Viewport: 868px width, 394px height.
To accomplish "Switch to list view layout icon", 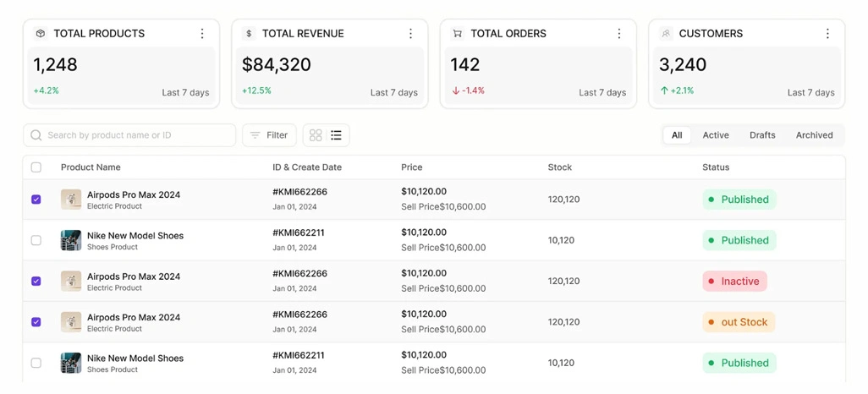I will (x=336, y=135).
